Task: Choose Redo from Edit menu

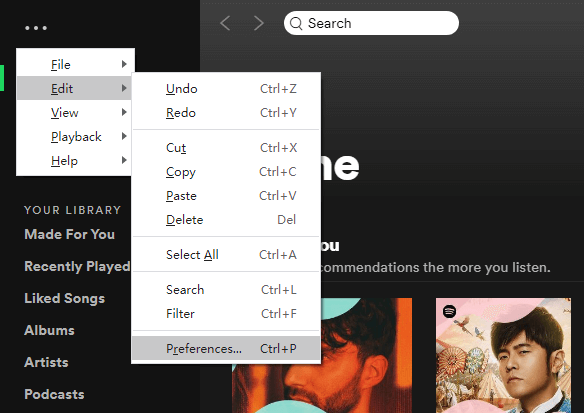Action: pyautogui.click(x=226, y=112)
